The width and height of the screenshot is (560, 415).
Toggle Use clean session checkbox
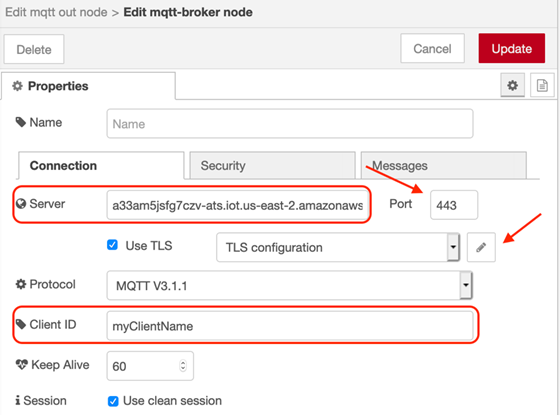[x=113, y=401]
